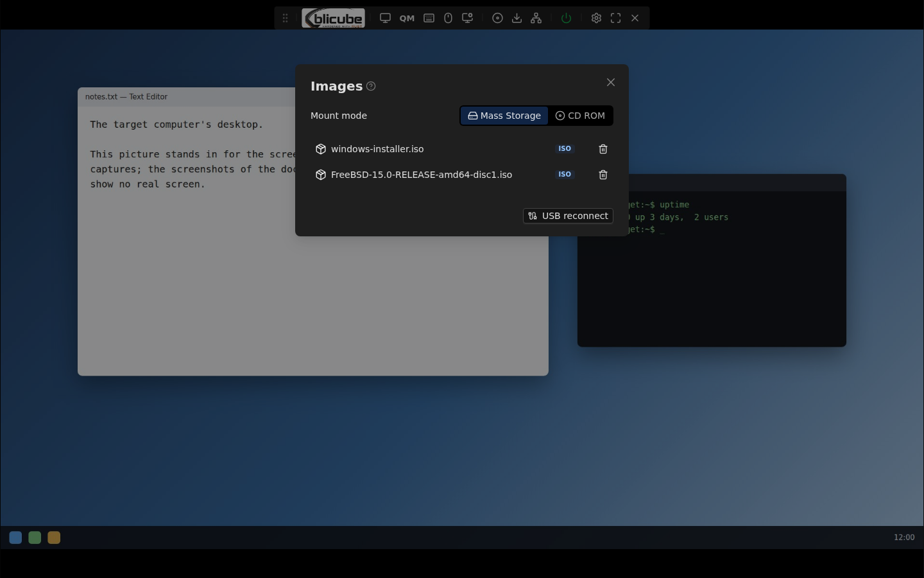This screenshot has width=924, height=578.
Task: Click ISO badge for the FreeBSD image
Action: point(565,174)
